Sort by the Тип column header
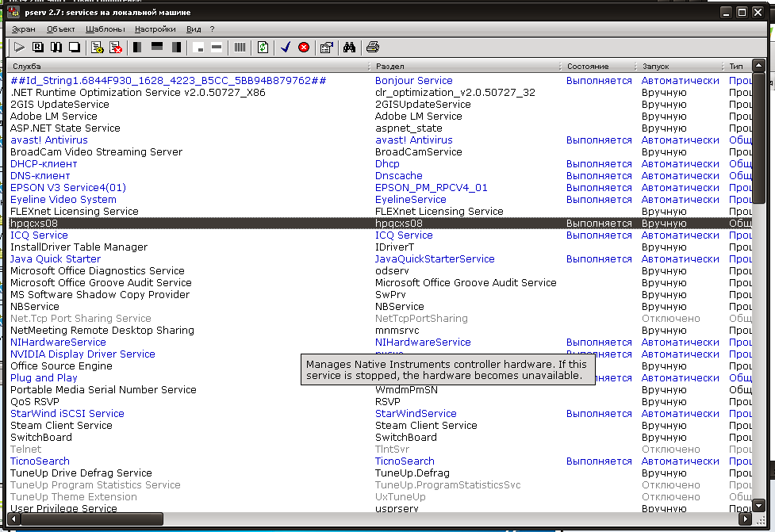Viewport: 775px width, 532px height. coord(736,66)
